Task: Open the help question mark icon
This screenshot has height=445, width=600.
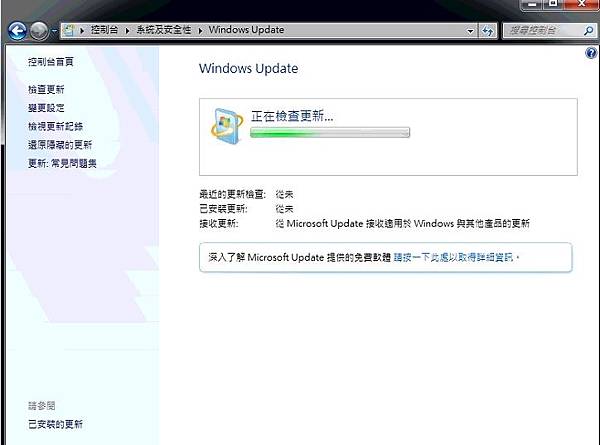Action: (591, 53)
